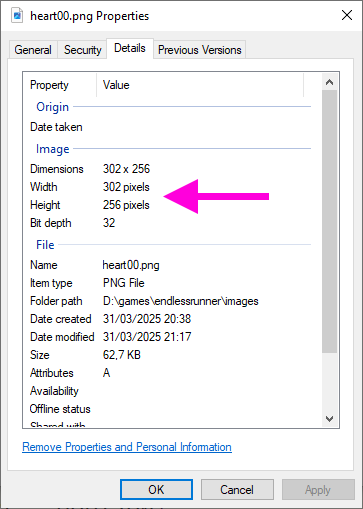
Task: Open the Security tab
Action: click(x=83, y=50)
